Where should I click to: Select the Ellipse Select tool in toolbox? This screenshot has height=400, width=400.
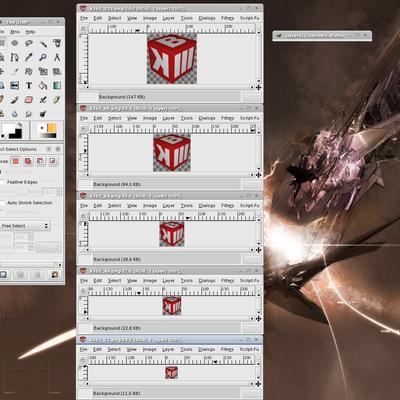(15, 43)
